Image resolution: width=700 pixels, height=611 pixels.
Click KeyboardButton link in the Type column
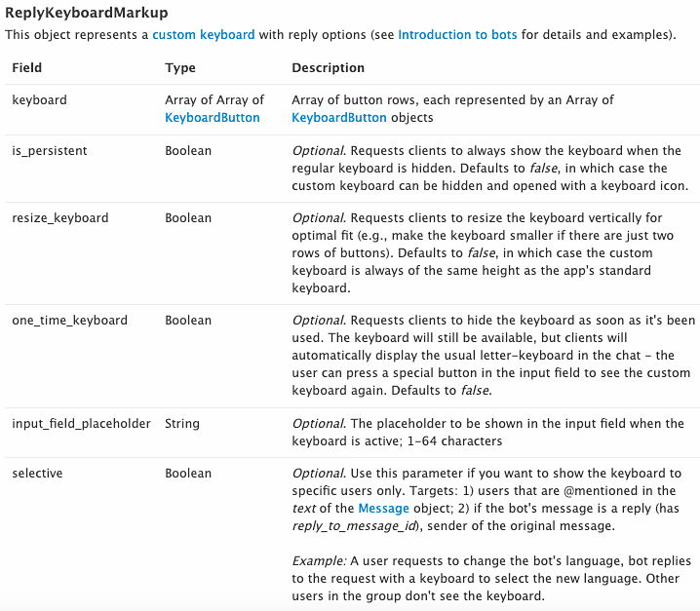[x=213, y=117]
